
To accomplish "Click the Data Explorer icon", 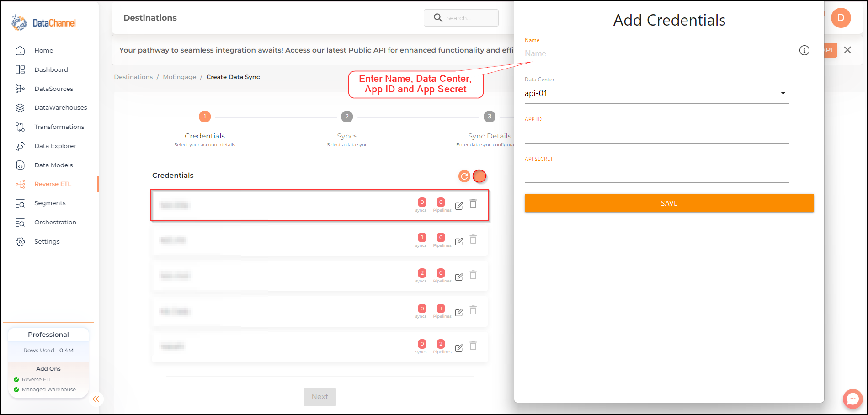I will 20,146.
